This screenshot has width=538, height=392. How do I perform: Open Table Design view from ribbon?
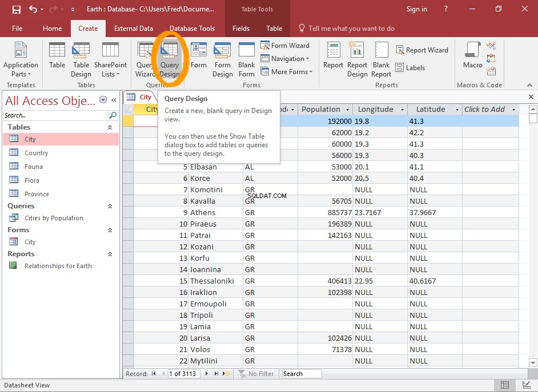(x=81, y=59)
